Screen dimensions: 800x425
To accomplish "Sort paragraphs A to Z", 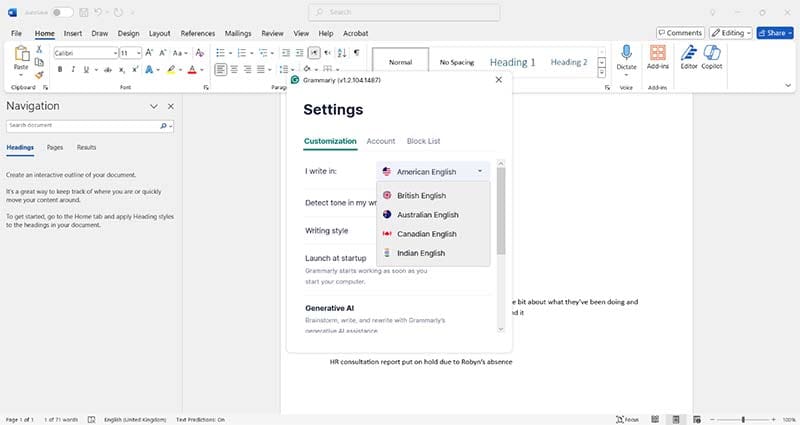I will coord(342,53).
